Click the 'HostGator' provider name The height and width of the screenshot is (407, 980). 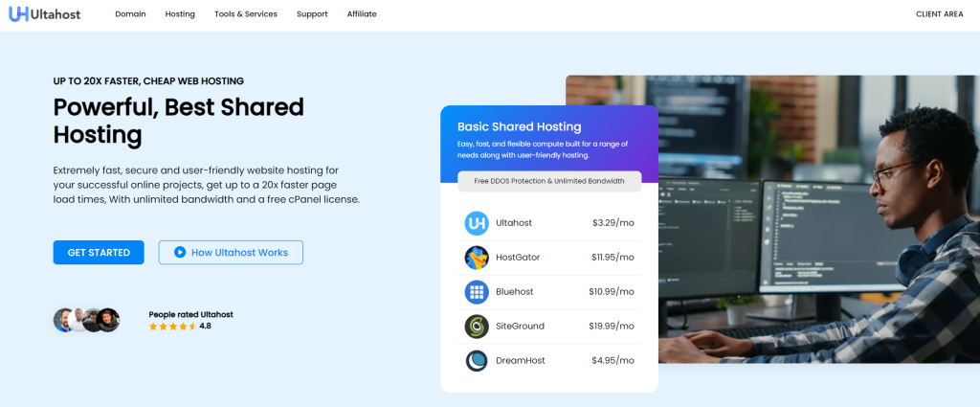[x=518, y=257]
